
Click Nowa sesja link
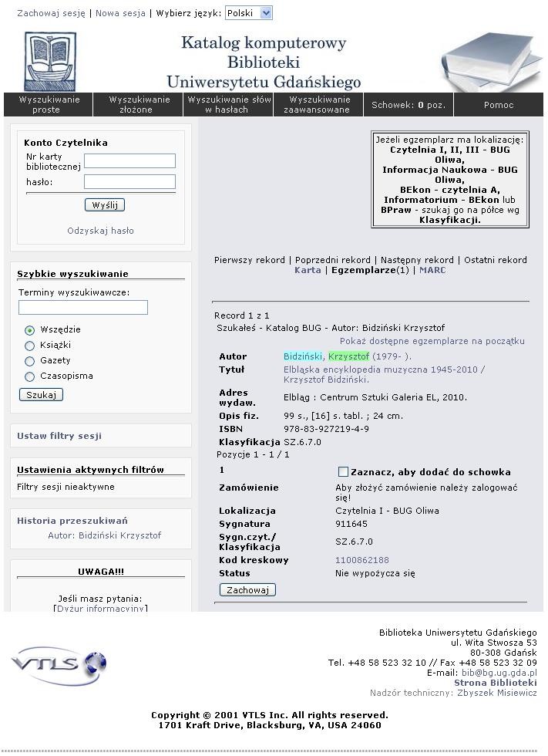(120, 13)
